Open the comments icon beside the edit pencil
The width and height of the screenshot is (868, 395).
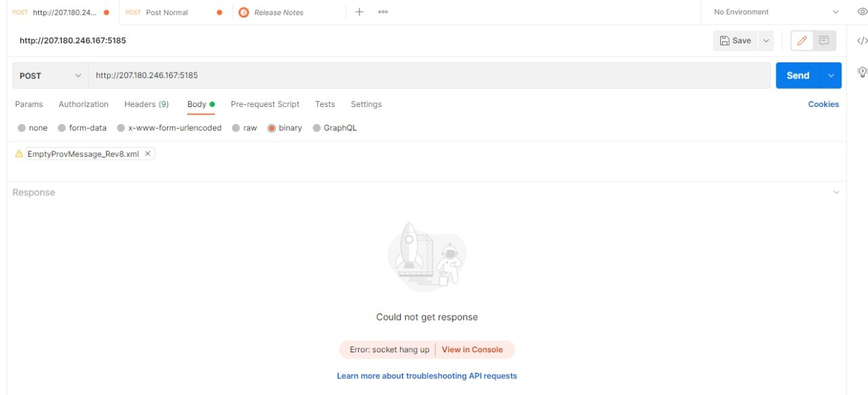click(x=823, y=40)
